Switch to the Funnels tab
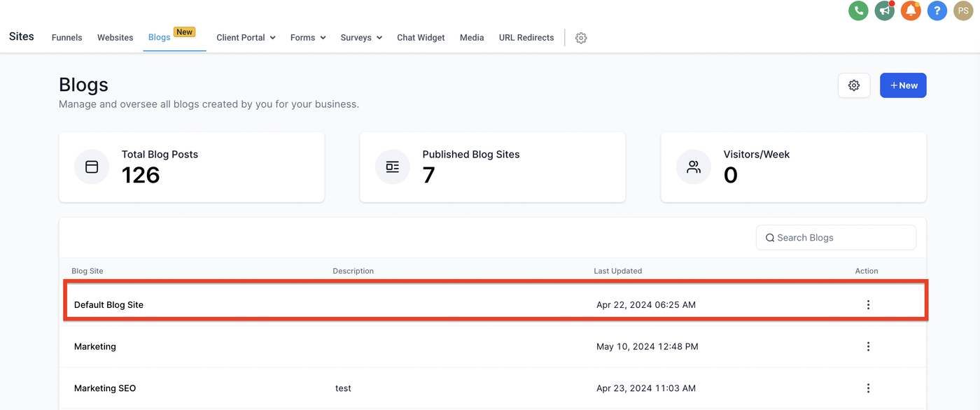The image size is (980, 410). click(66, 38)
